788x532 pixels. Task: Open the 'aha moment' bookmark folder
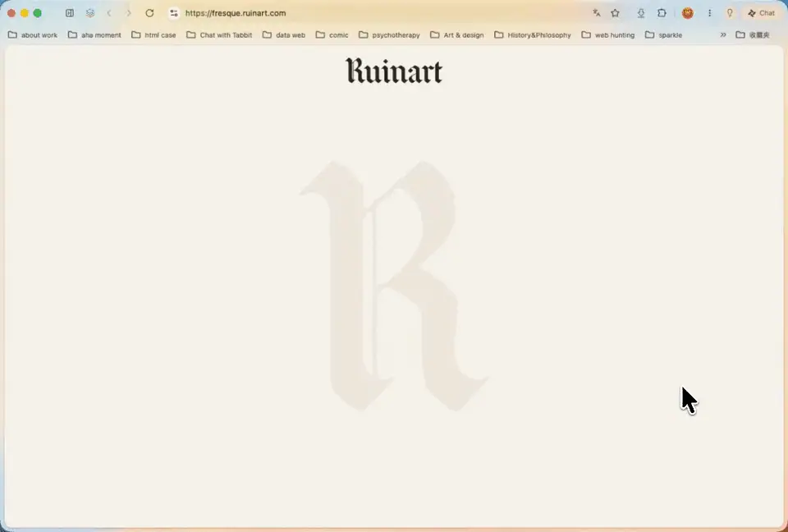pyautogui.click(x=94, y=34)
